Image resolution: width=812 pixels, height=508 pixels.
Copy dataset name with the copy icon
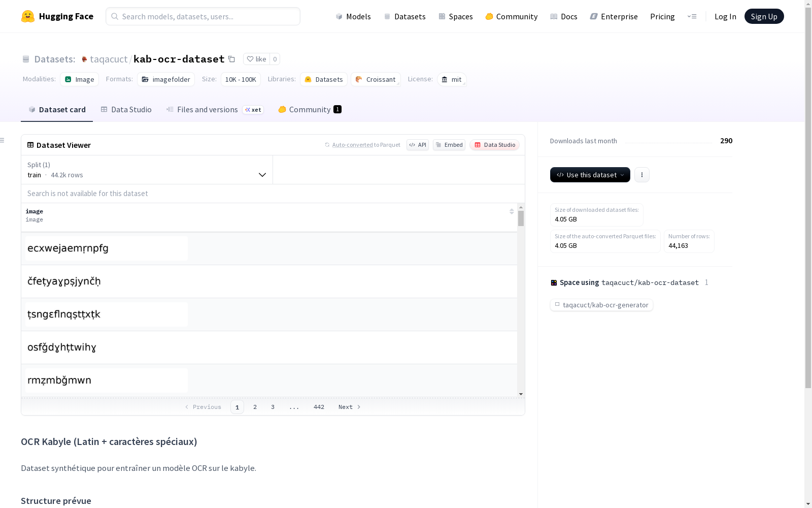tap(231, 59)
